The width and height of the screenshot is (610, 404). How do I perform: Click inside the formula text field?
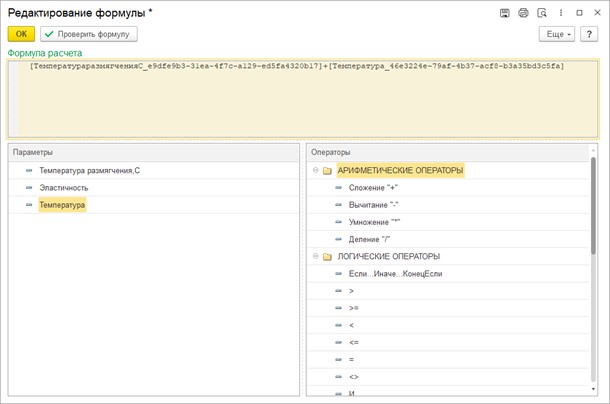(x=303, y=99)
